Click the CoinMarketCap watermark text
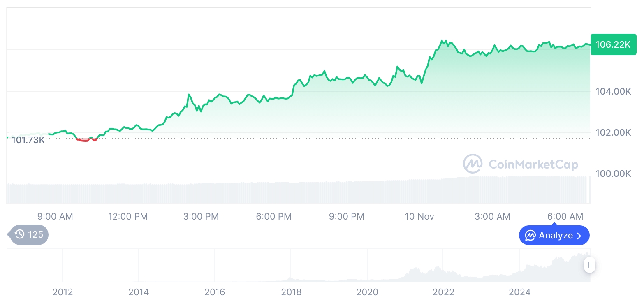644x301 pixels. (x=533, y=164)
